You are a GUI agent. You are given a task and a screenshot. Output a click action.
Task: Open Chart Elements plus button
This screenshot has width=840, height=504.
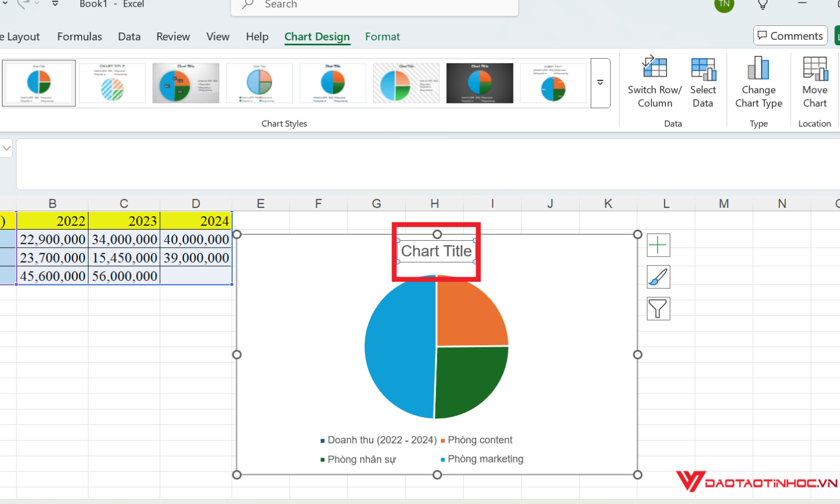click(658, 245)
